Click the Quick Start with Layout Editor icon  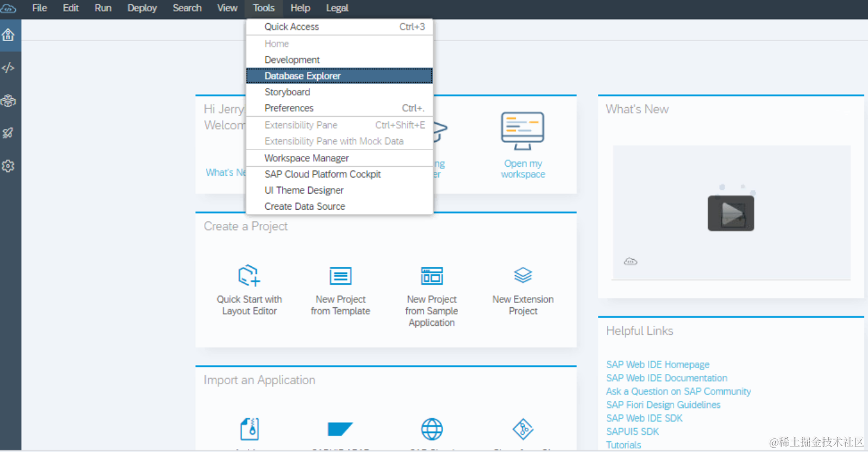249,276
